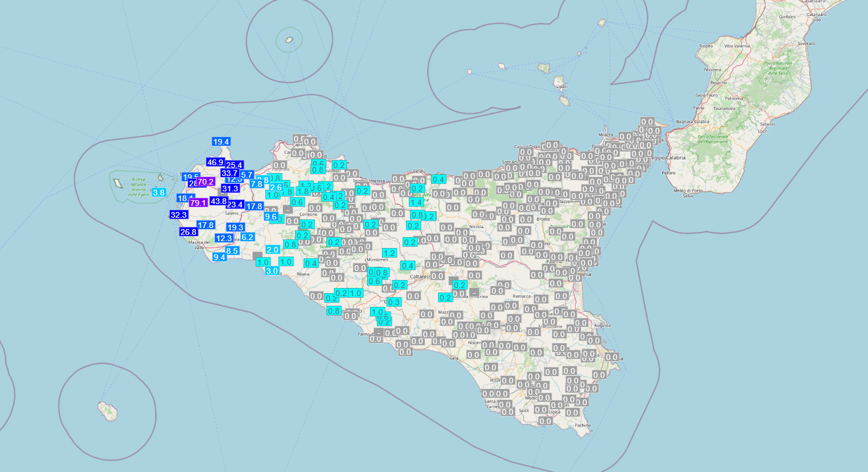Select the 33.7 dark blue marker

point(229,173)
